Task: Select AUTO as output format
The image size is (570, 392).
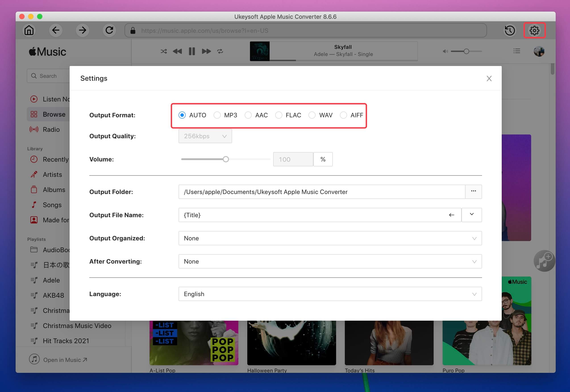Action: (182, 115)
